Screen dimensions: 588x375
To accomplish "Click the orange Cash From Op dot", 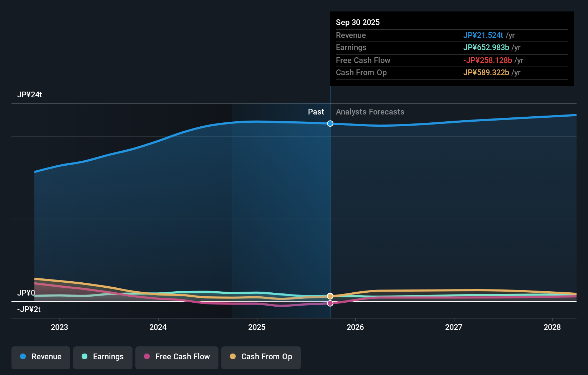I will coord(233,357).
